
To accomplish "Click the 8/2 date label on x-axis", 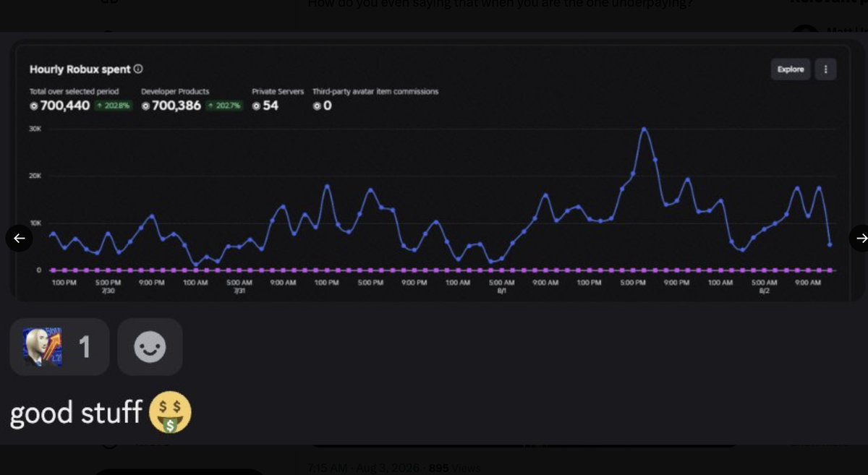I will pyautogui.click(x=765, y=289).
